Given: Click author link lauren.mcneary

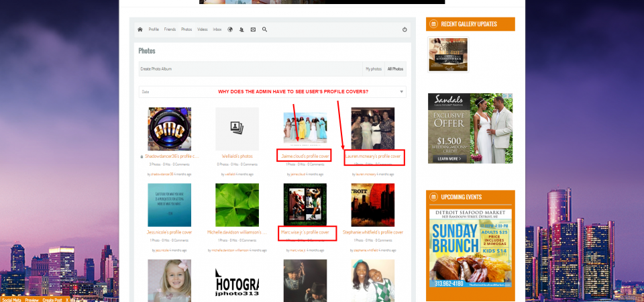Looking at the screenshot, I should [x=366, y=174].
